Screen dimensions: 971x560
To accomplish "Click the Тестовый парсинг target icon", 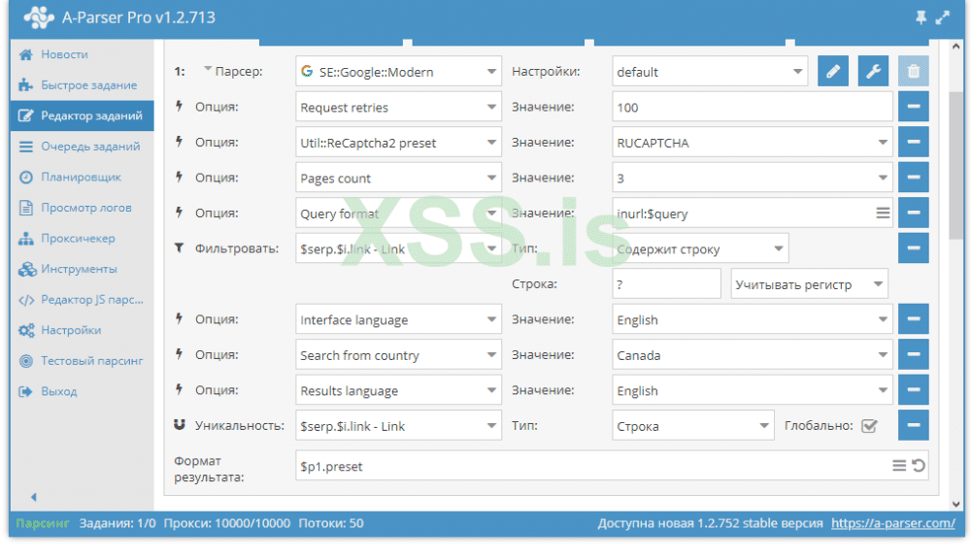I will [26, 361].
